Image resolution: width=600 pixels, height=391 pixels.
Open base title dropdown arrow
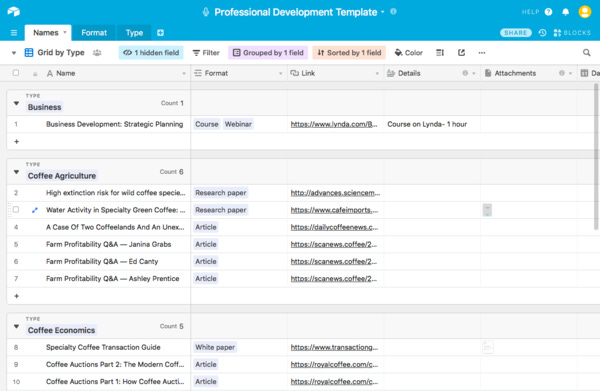(383, 12)
